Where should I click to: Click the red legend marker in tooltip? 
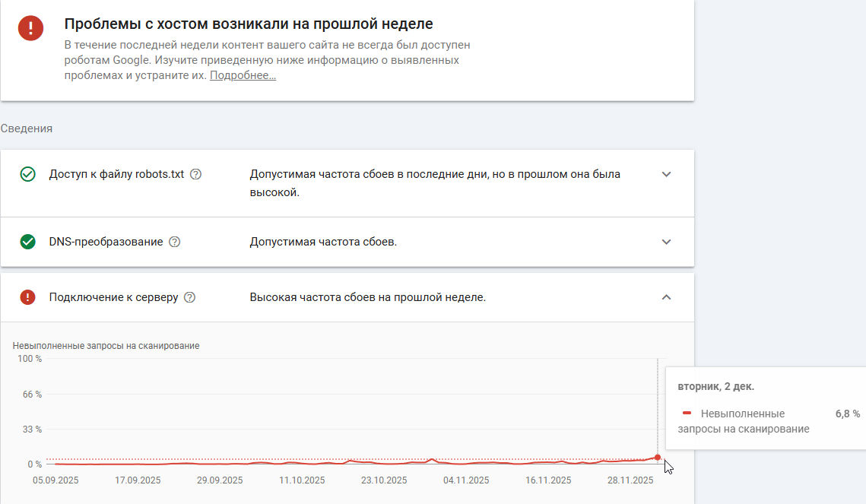[x=687, y=413]
